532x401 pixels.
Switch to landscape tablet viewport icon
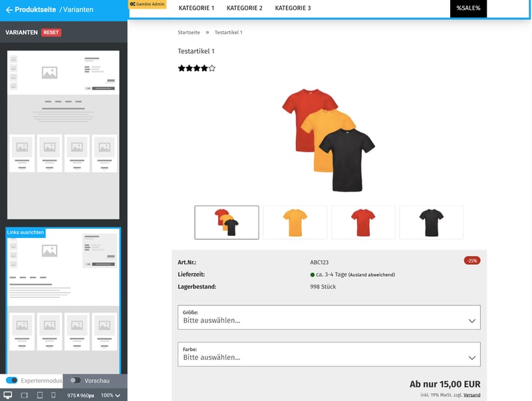tap(24, 395)
